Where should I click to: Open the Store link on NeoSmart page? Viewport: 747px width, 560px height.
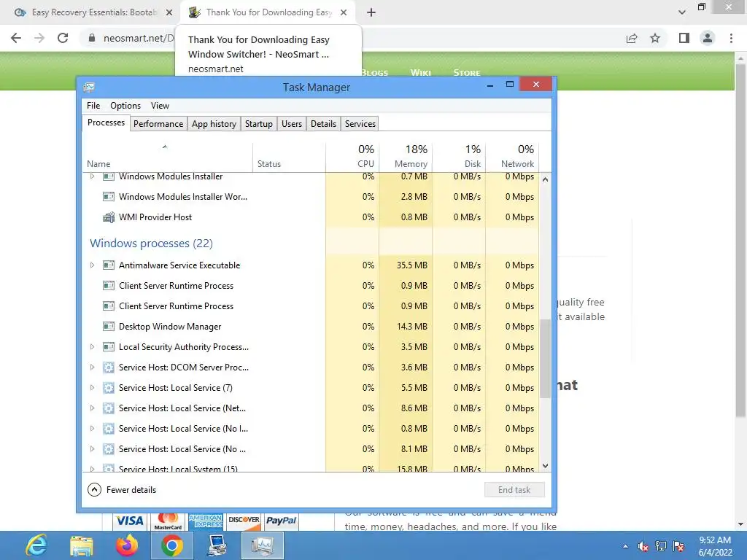pyautogui.click(x=467, y=73)
